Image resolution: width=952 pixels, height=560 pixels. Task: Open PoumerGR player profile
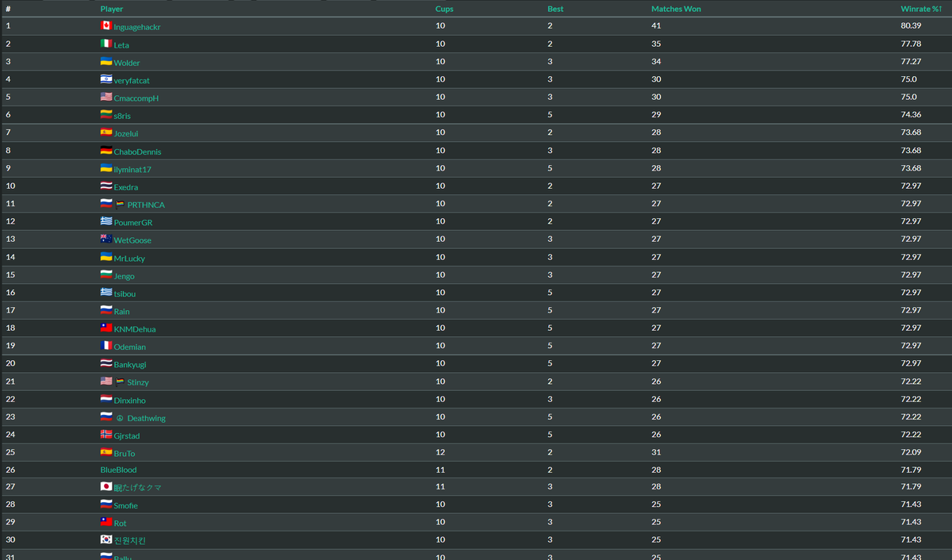133,223
